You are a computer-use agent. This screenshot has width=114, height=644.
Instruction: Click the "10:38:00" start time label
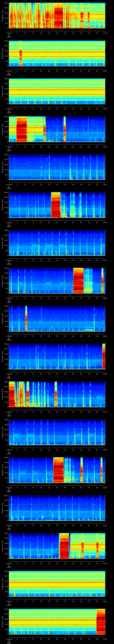click(x=9, y=336)
